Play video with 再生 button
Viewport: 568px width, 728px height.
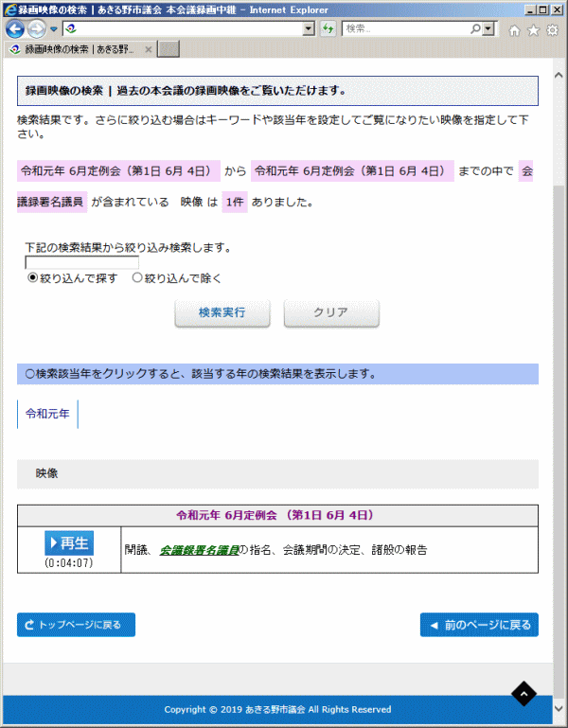[69, 542]
